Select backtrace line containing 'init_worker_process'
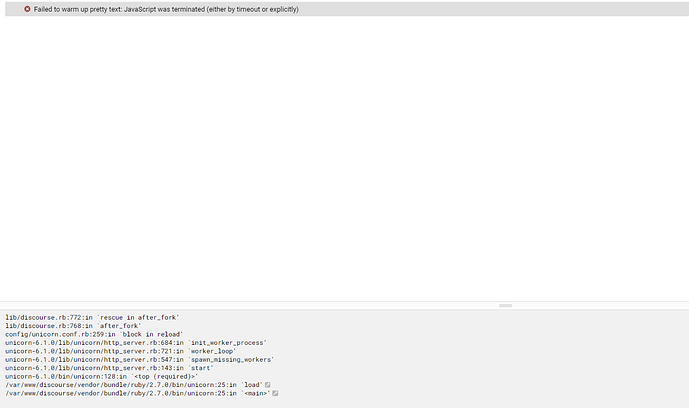Image resolution: width=689 pixels, height=408 pixels. tap(136, 343)
